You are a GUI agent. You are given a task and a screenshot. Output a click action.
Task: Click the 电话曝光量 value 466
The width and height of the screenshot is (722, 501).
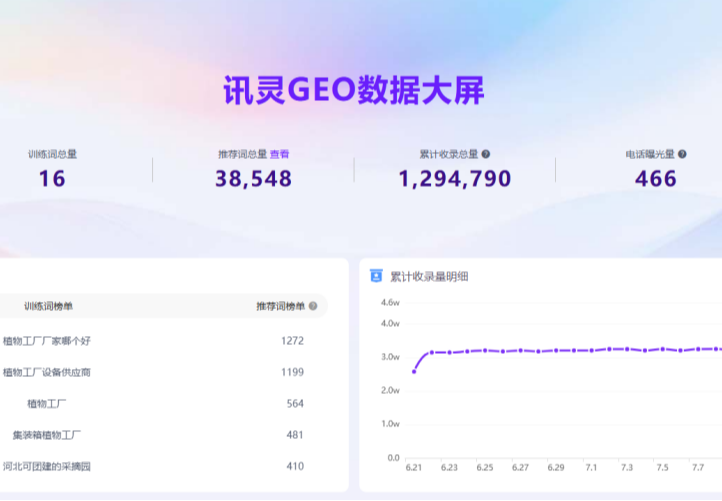click(x=656, y=179)
